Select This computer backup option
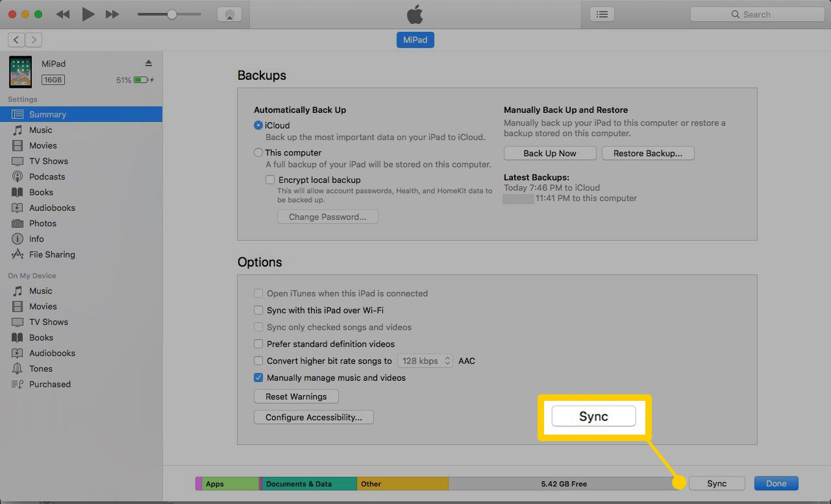The height and width of the screenshot is (504, 831). tap(258, 152)
